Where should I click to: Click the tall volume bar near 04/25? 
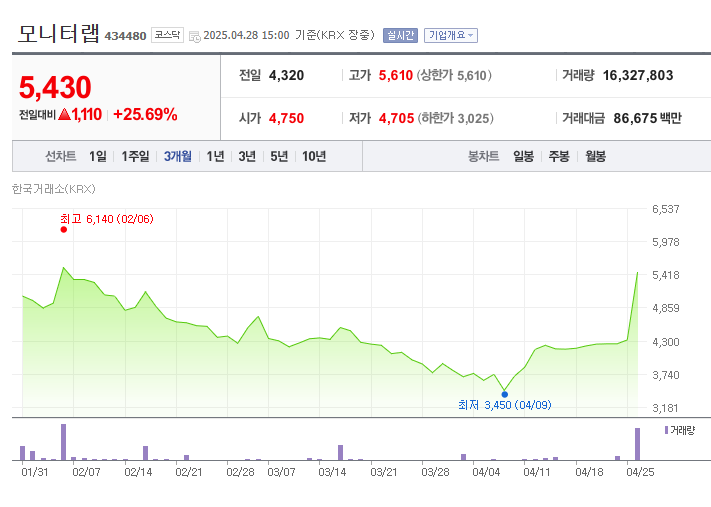click(x=637, y=444)
